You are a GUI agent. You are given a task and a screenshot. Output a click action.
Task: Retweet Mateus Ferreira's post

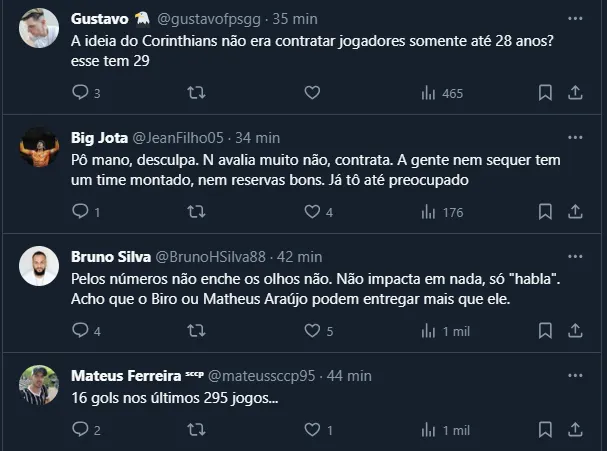[197, 429]
